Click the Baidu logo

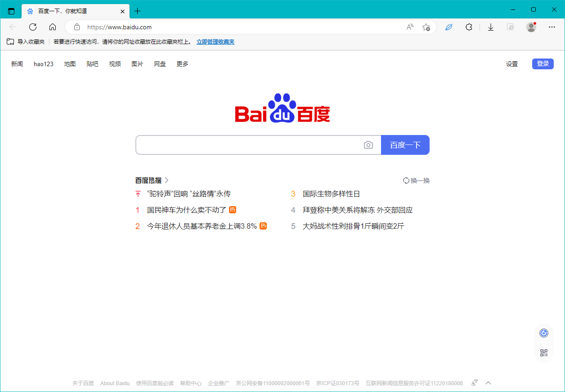282,108
